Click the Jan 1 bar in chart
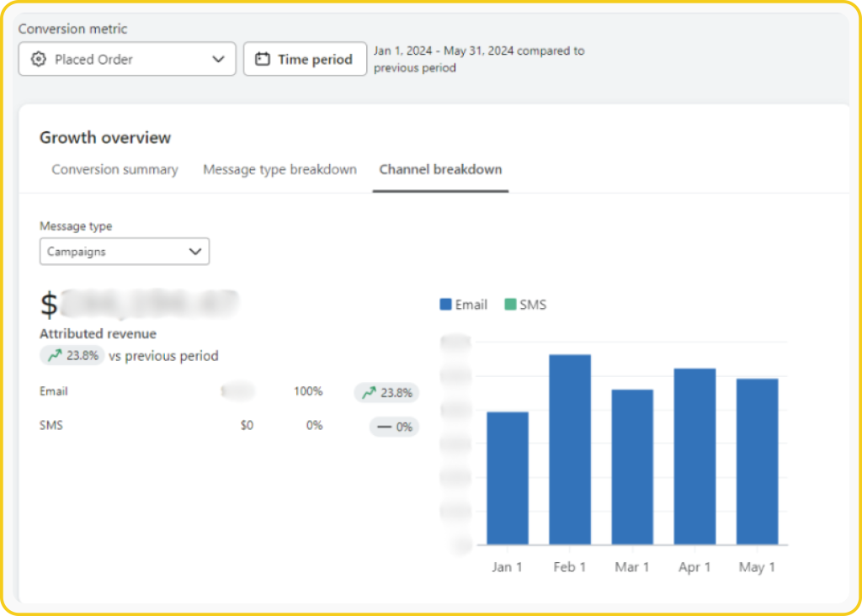Image resolution: width=862 pixels, height=616 pixels. tap(508, 478)
